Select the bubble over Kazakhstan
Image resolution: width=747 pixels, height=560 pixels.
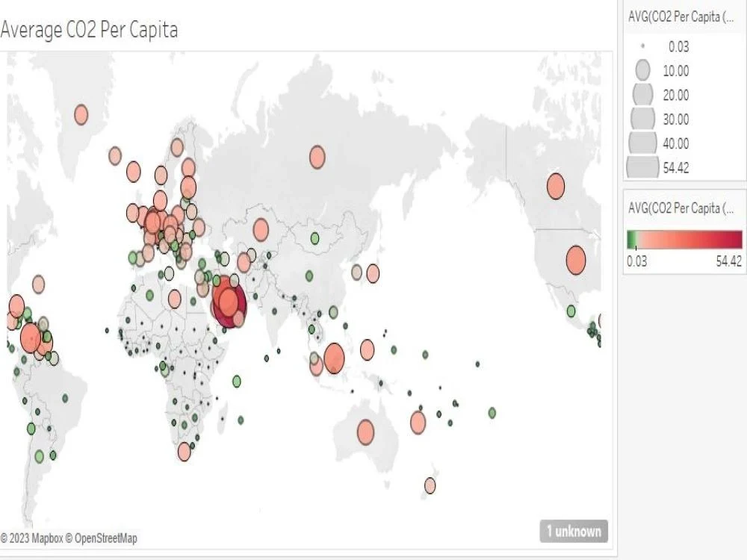(261, 229)
